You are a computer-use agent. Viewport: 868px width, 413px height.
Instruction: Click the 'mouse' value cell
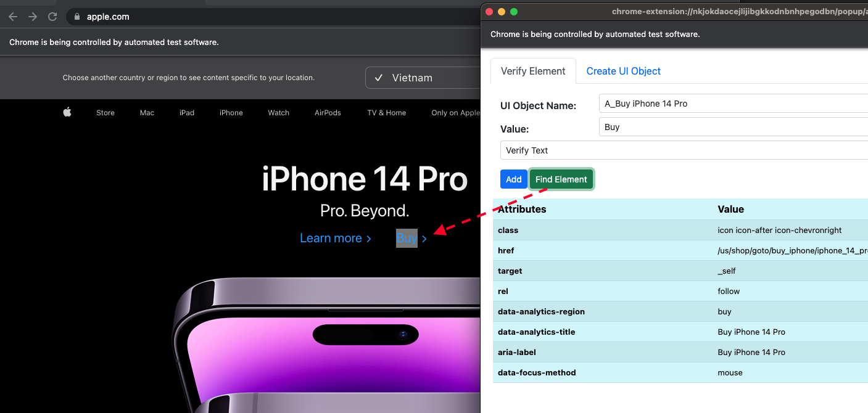click(x=730, y=372)
